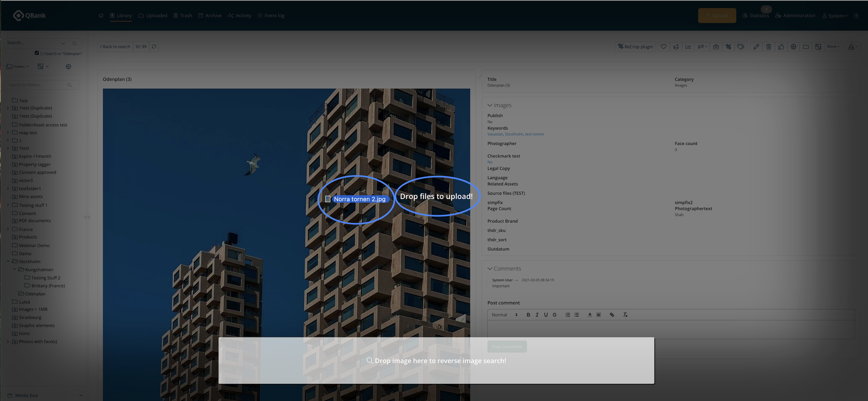Viewport: 868px width, 401px height.
Task: Open the Activity tab
Action: (x=240, y=16)
